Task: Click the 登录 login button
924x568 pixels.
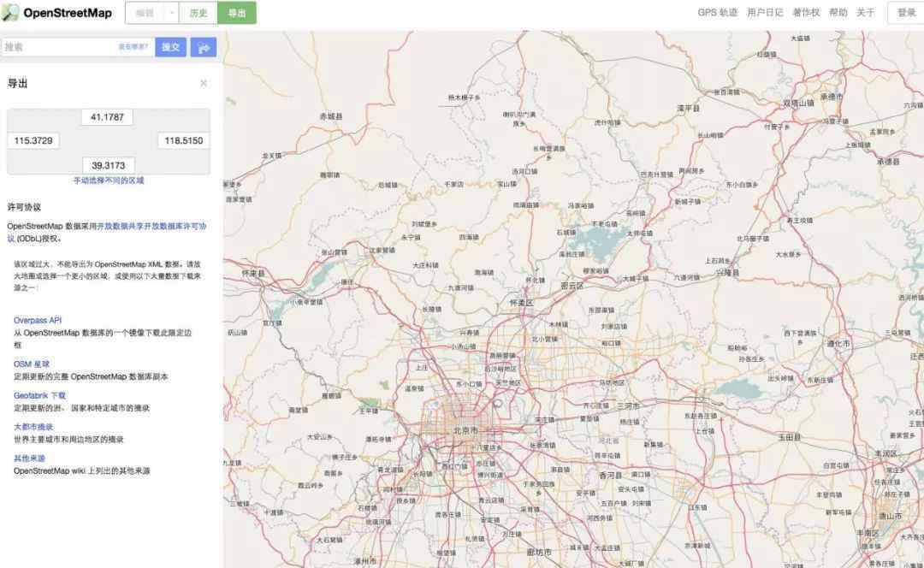Action: point(906,12)
